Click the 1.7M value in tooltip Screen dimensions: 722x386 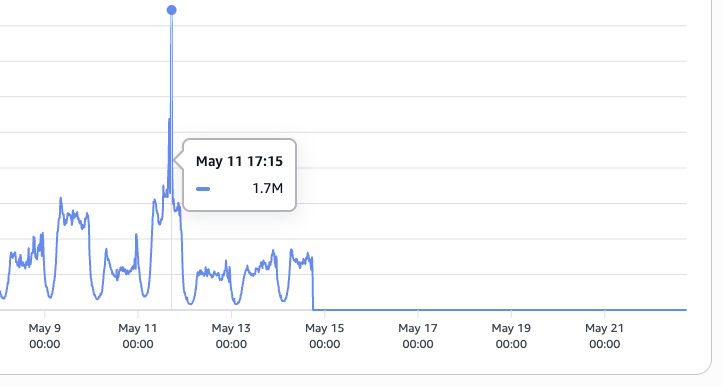(268, 188)
